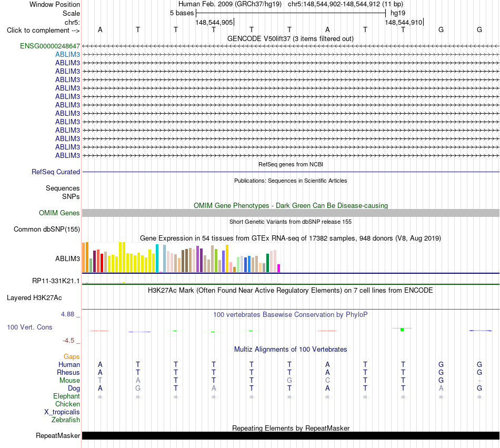500x448 pixels.
Task: Click the hg19 assembly text near scale bar
Action: click(398, 13)
